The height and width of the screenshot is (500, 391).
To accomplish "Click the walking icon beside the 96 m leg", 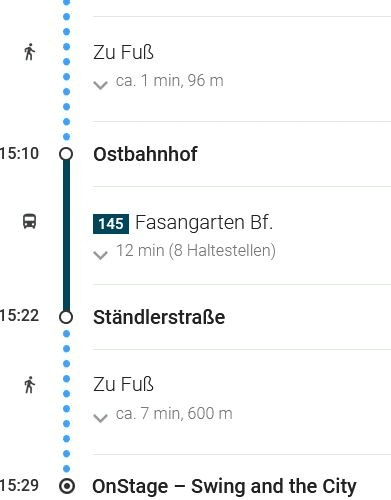I will pyautogui.click(x=30, y=52).
